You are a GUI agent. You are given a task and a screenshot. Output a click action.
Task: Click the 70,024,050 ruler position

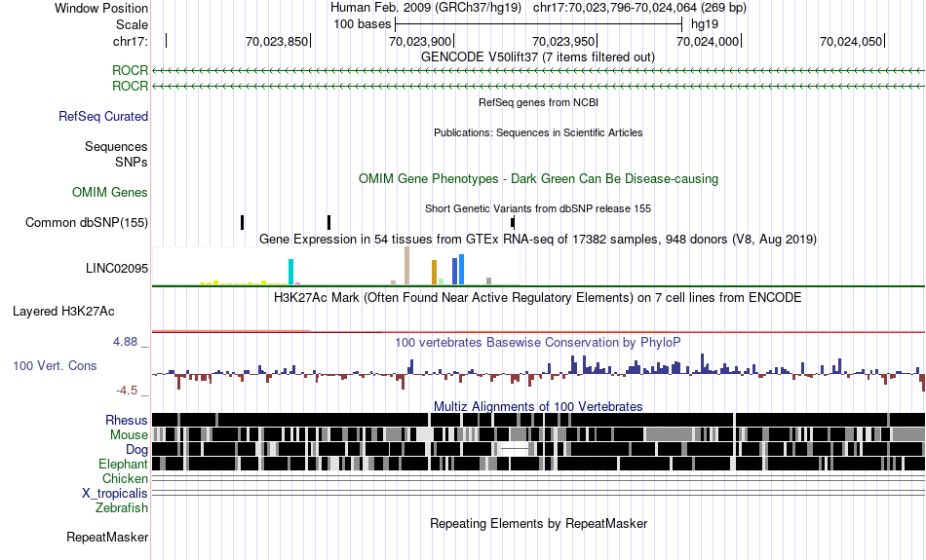[x=852, y=41]
